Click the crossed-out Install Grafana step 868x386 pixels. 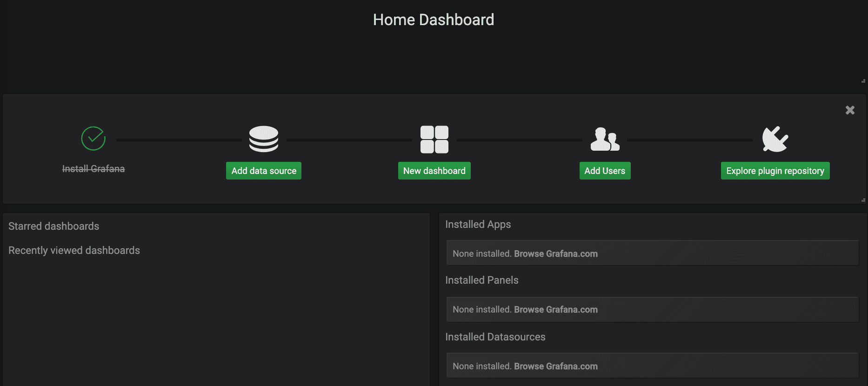click(x=93, y=169)
